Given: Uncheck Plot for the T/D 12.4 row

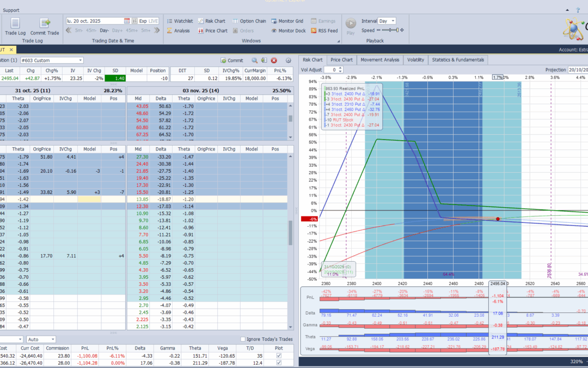Looking at the screenshot, I should 279,363.
